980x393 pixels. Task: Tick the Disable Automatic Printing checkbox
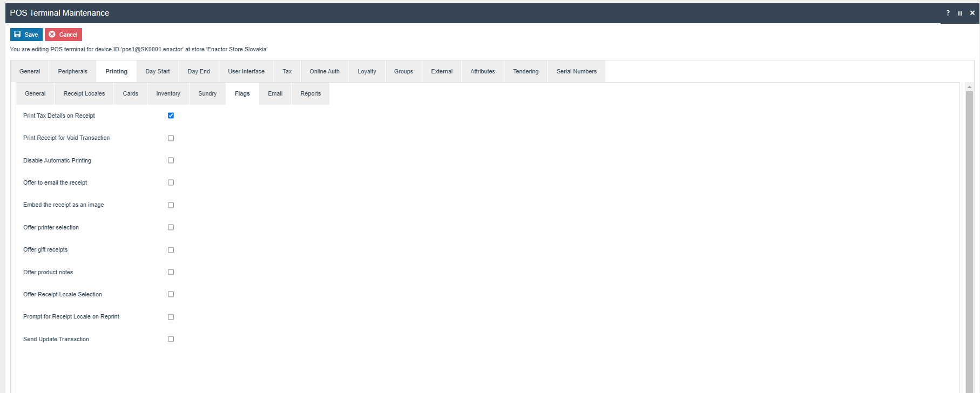coord(171,160)
